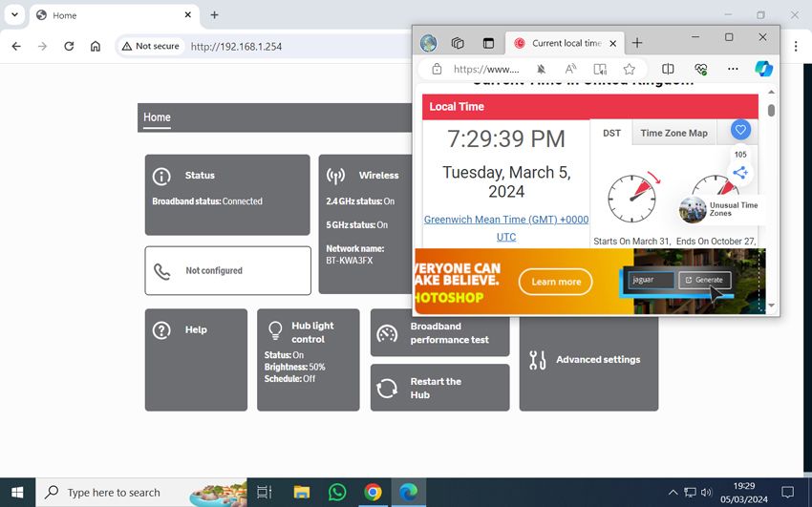The width and height of the screenshot is (812, 507).
Task: Toggle Edge vertical tabs button
Action: pos(488,43)
